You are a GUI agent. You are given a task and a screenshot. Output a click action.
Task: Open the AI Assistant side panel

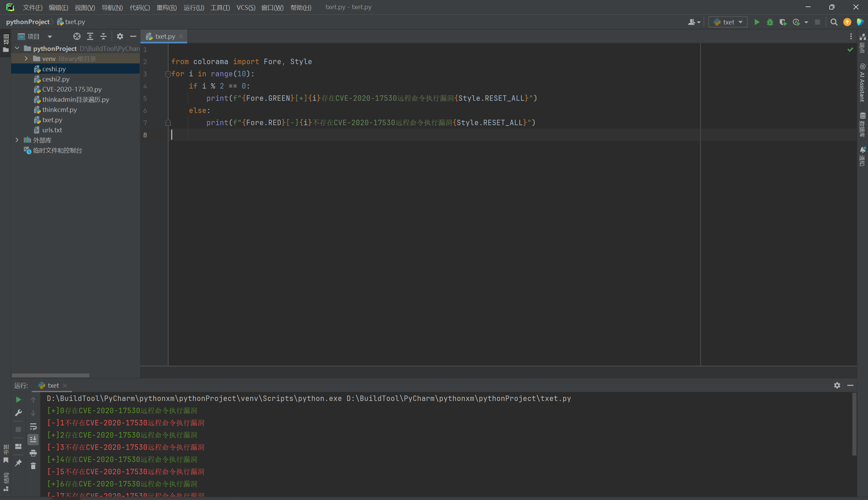tap(863, 82)
